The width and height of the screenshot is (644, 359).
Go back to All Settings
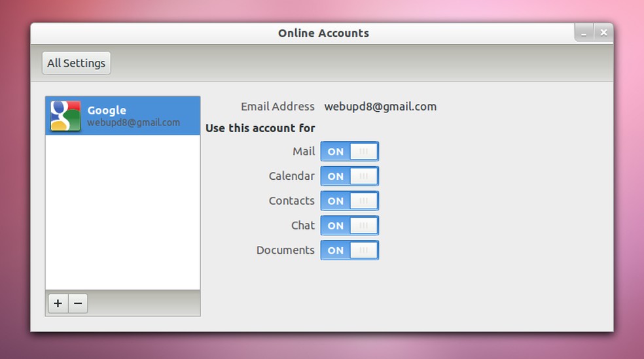[77, 63]
